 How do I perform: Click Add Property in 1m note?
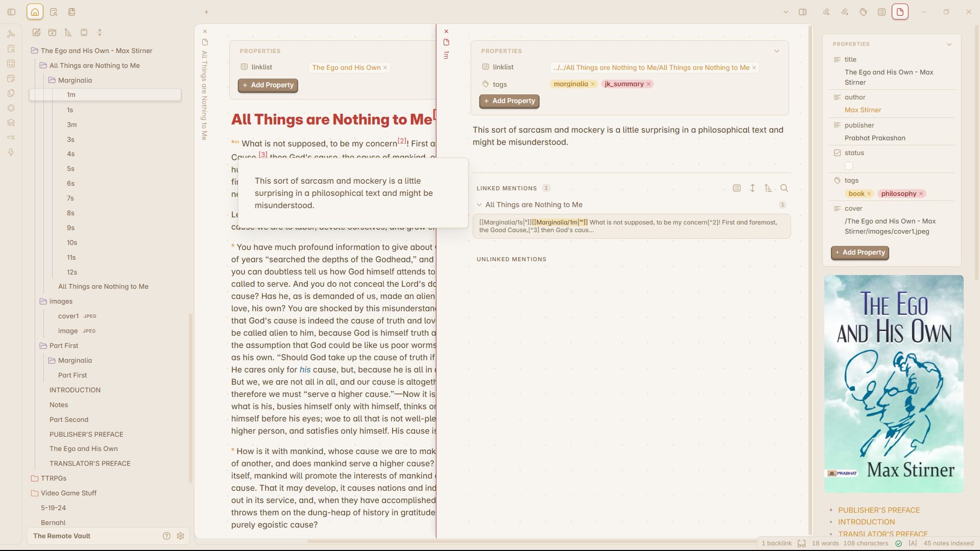tap(509, 101)
